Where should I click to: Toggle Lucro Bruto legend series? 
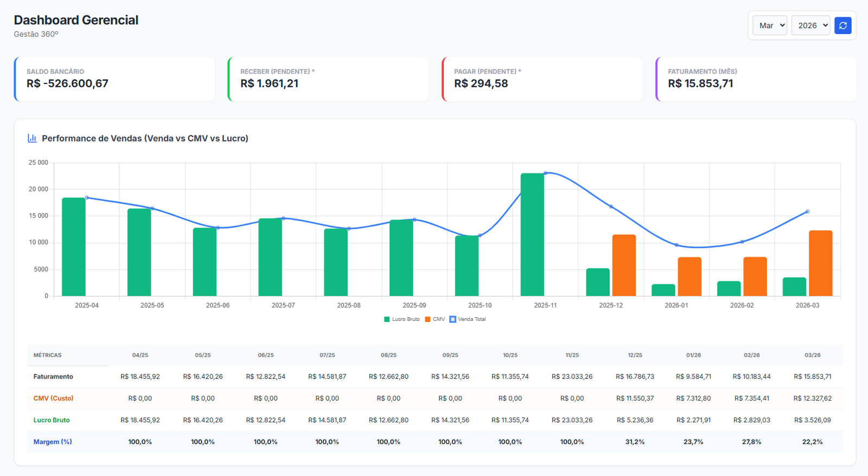point(402,319)
